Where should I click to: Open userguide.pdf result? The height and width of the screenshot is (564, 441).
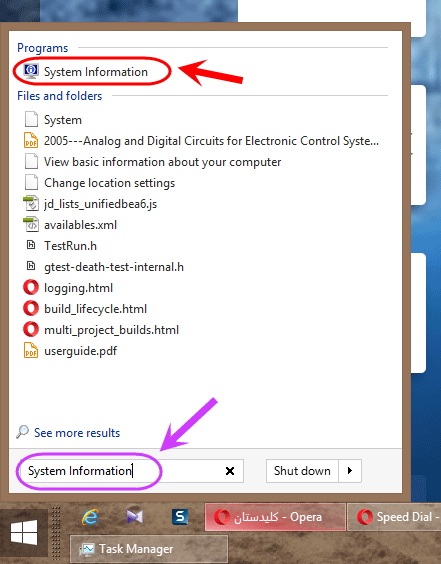pos(80,351)
